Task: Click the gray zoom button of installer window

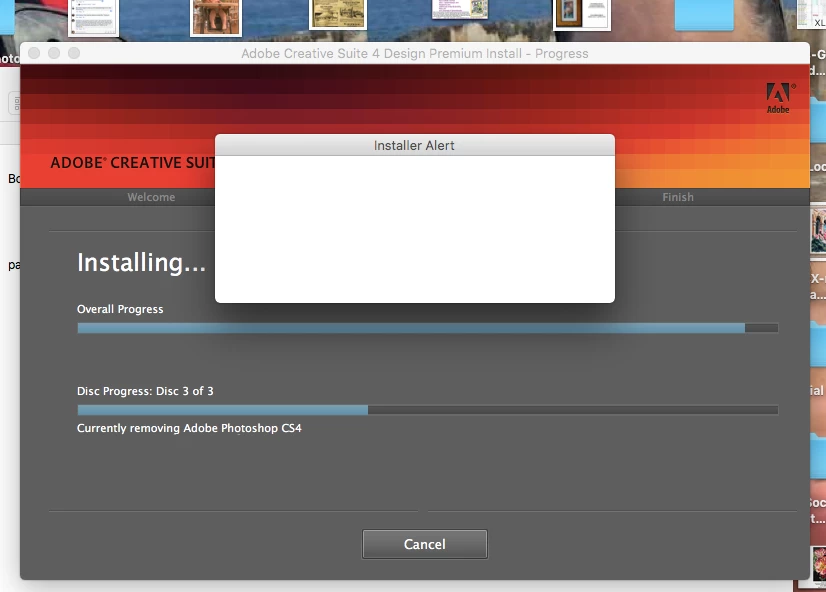Action: click(x=74, y=53)
